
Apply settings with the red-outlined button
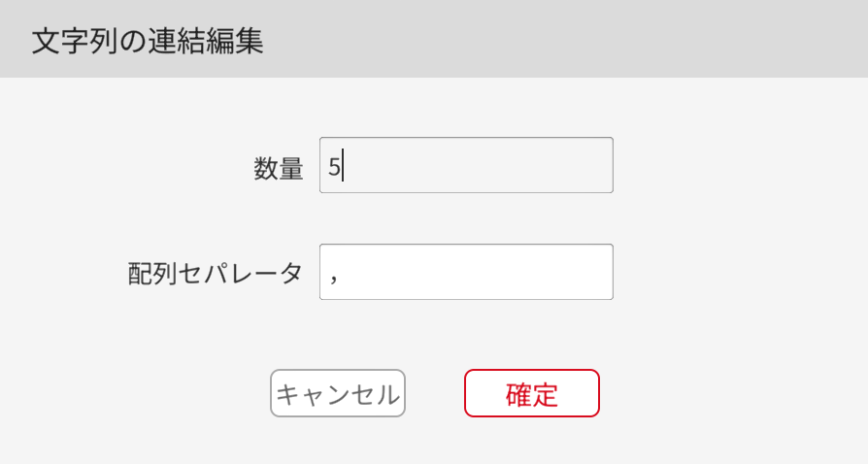coord(531,393)
